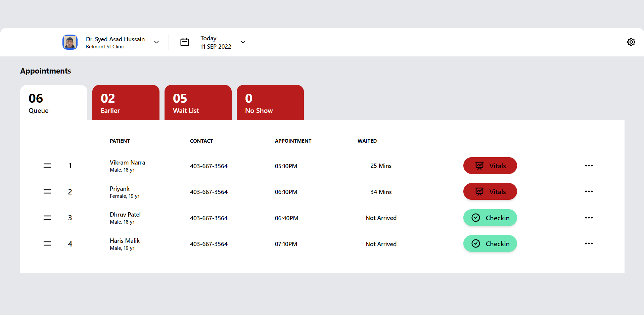
Task: Click the drag handle for Haris Malik
Action: [47, 244]
